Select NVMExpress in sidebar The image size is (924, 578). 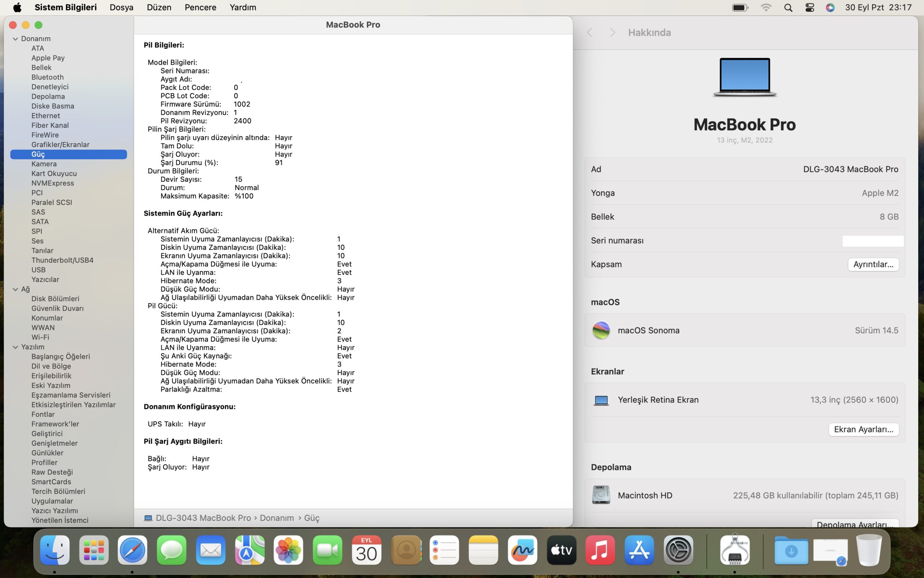tap(53, 183)
